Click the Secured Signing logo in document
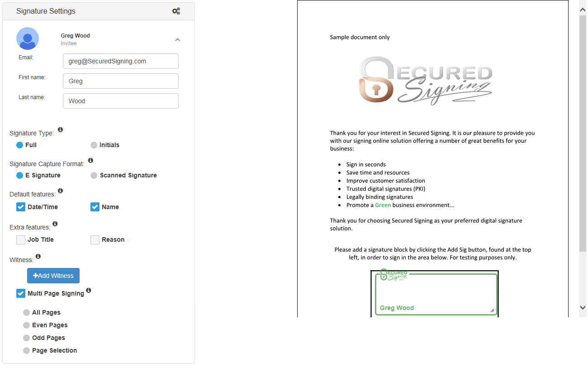 tap(426, 81)
